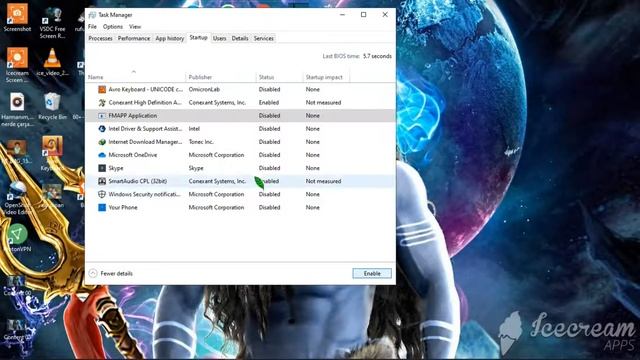Switch to the Details tab

240,38
